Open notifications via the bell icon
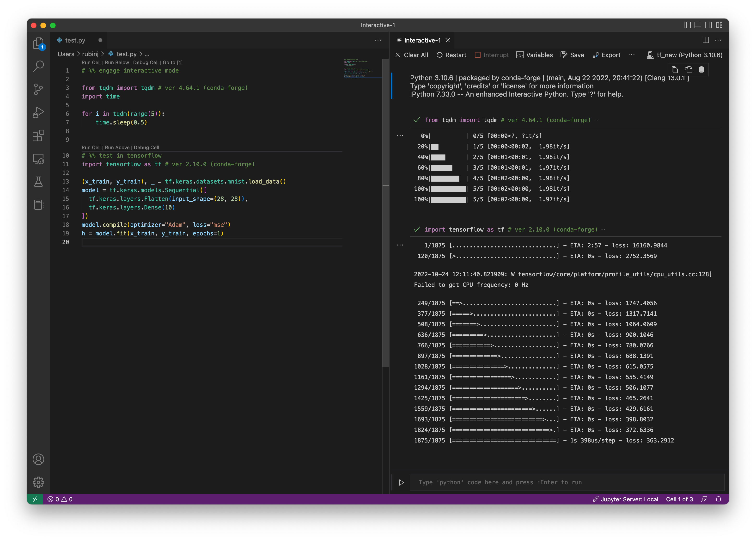 point(718,499)
